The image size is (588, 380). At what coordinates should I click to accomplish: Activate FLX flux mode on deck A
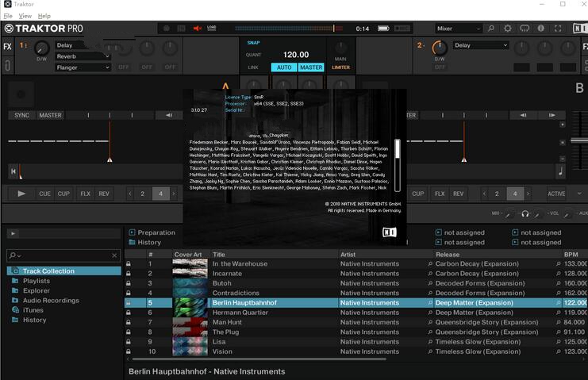[86, 194]
